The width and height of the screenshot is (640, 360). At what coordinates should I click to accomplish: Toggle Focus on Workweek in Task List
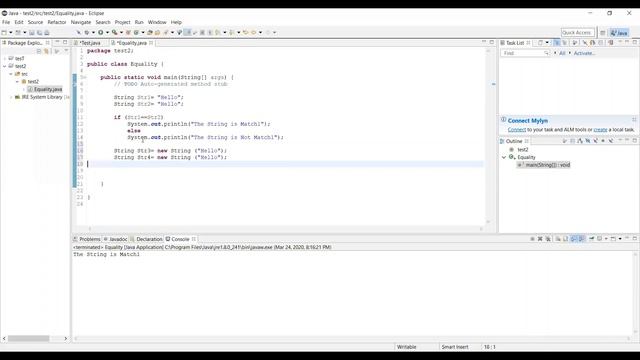(x=574, y=42)
